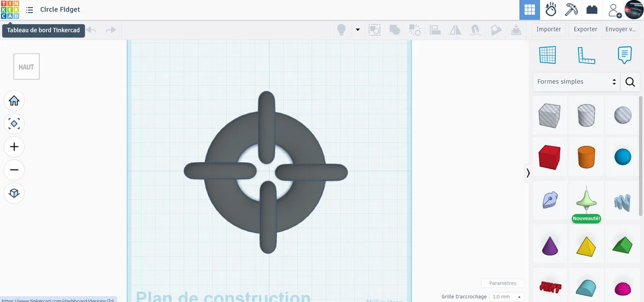Fit all shapes in view
644x302 pixels.
tap(14, 124)
